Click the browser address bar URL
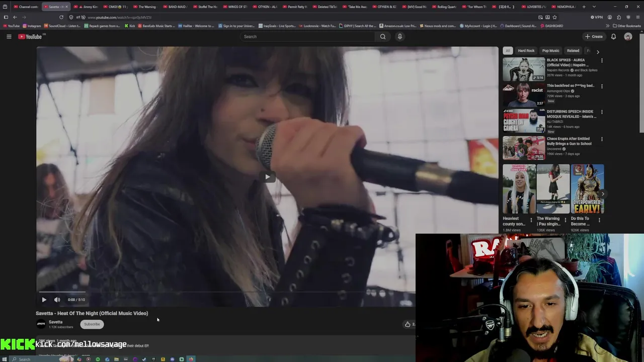Viewport: 644px width, 362px height. click(x=119, y=18)
